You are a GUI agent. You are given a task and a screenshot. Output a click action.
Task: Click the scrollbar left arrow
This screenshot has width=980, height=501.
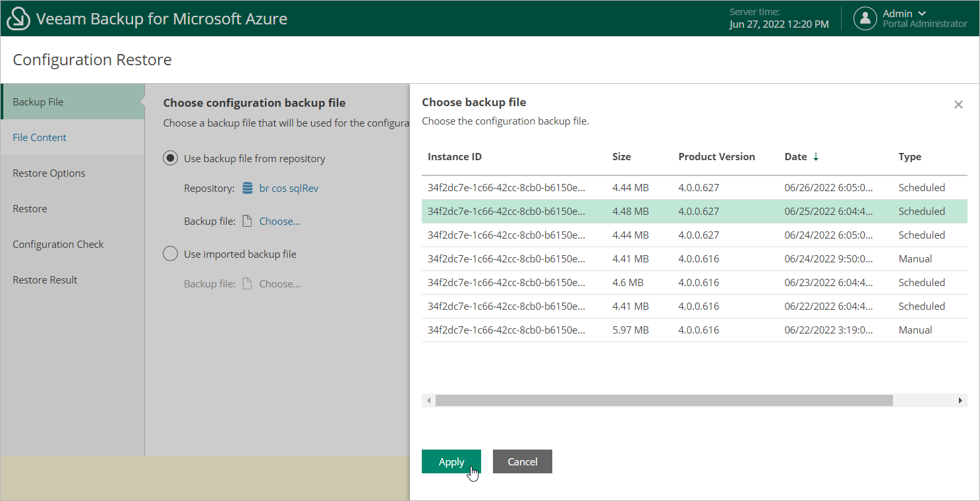coord(429,401)
